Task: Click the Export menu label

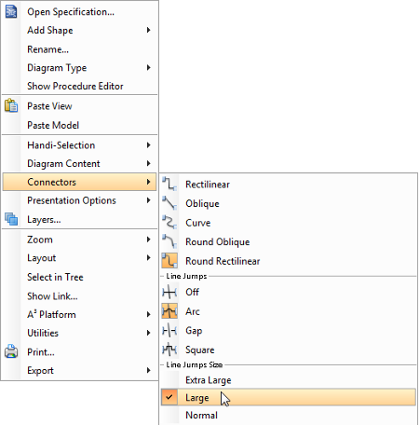Action: click(x=40, y=371)
